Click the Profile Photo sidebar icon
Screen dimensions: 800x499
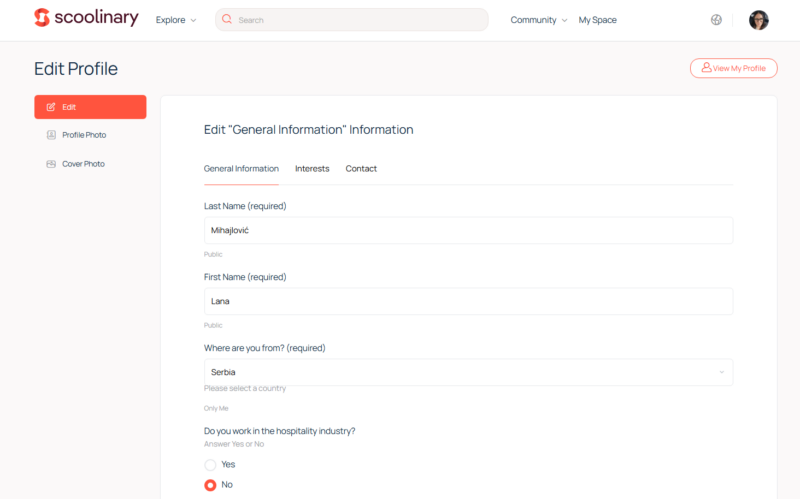pos(51,135)
